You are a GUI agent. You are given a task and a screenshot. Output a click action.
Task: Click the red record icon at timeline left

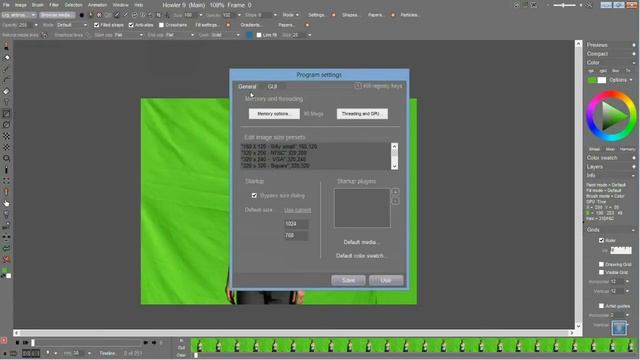[4, 340]
